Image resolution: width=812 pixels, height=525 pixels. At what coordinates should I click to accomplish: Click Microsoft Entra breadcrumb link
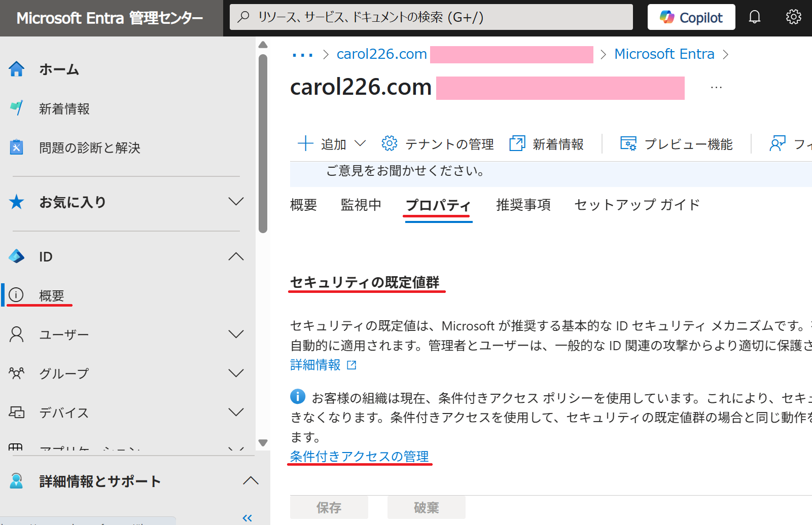click(x=664, y=54)
